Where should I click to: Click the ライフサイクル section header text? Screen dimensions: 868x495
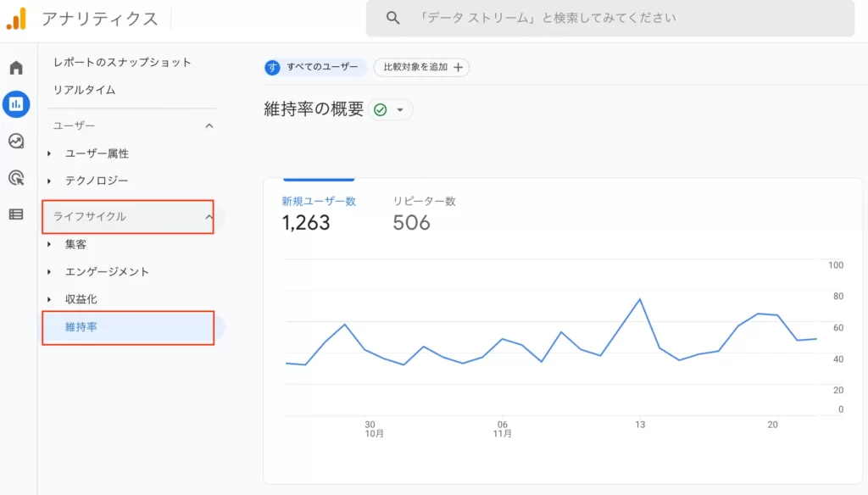pos(89,216)
